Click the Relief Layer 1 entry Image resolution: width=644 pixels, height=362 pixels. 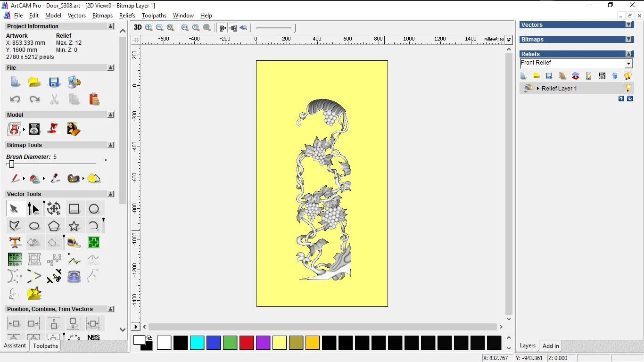pos(559,89)
